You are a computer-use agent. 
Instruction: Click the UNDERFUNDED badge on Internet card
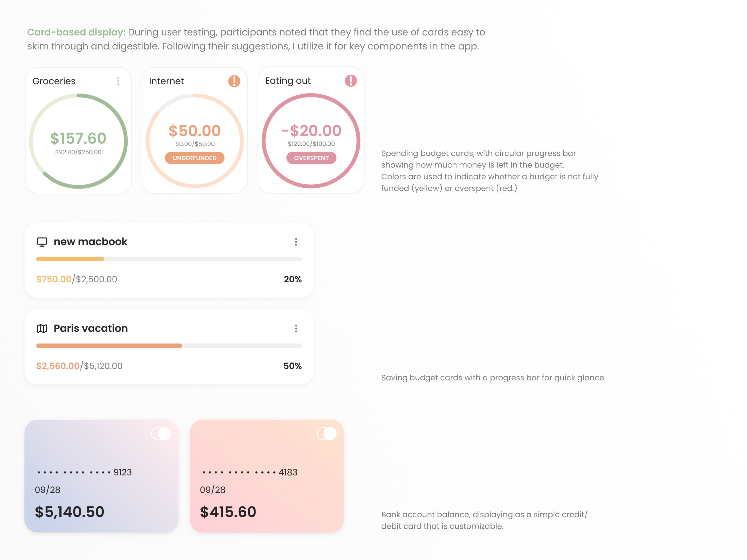pos(195,158)
